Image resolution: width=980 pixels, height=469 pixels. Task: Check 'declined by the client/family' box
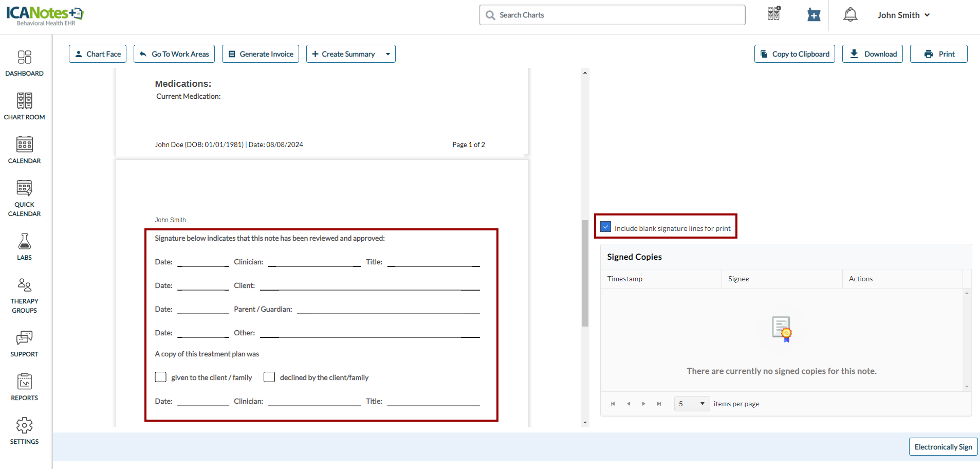point(269,377)
